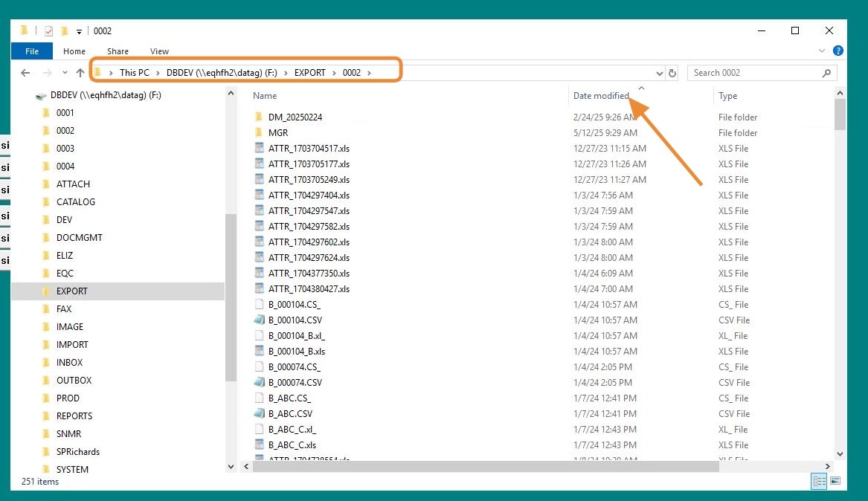Screen dimensions: 868x501
Task: Click the Properties quick access icon
Action: coord(48,31)
